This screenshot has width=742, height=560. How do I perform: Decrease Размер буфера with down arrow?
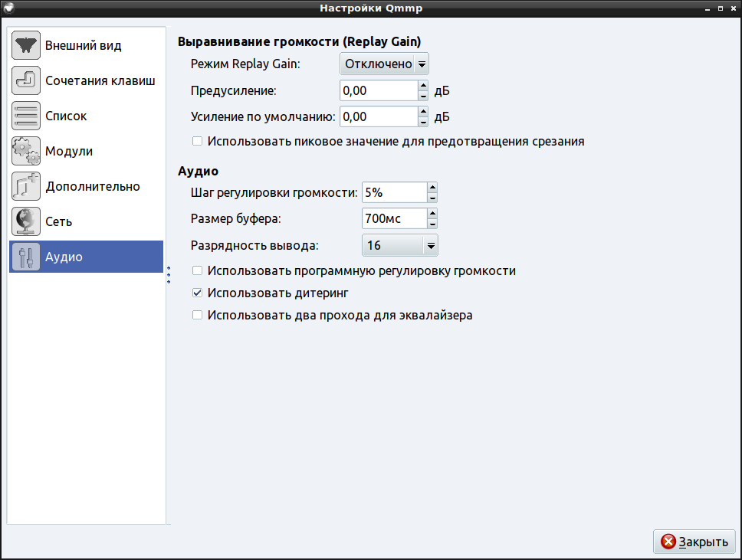432,224
